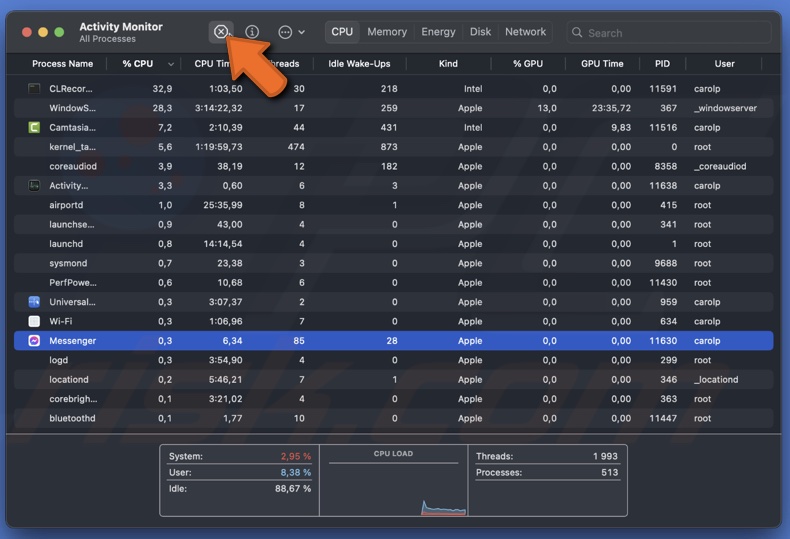Open the process Info (i) toolbar icon
This screenshot has width=790, height=539.
[252, 32]
